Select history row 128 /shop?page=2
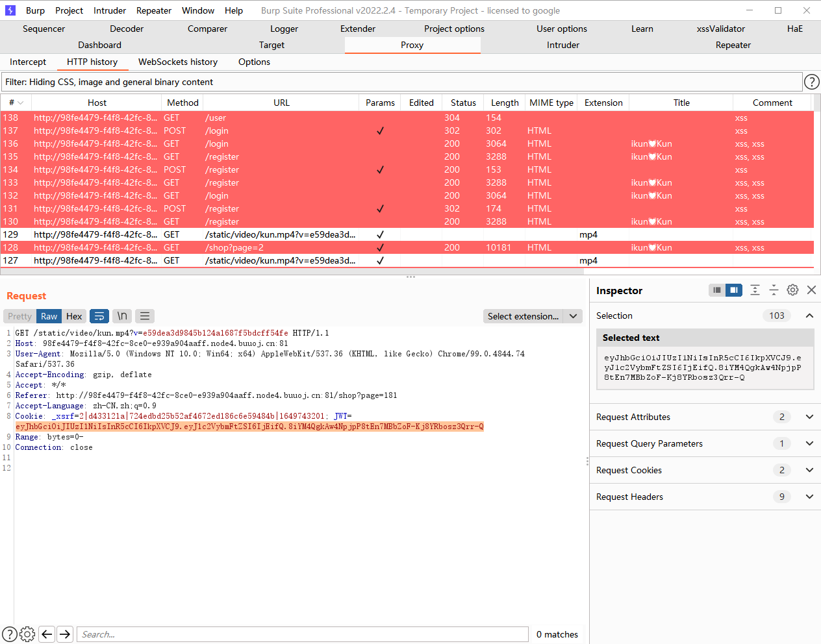This screenshot has height=644, width=821. click(407, 247)
